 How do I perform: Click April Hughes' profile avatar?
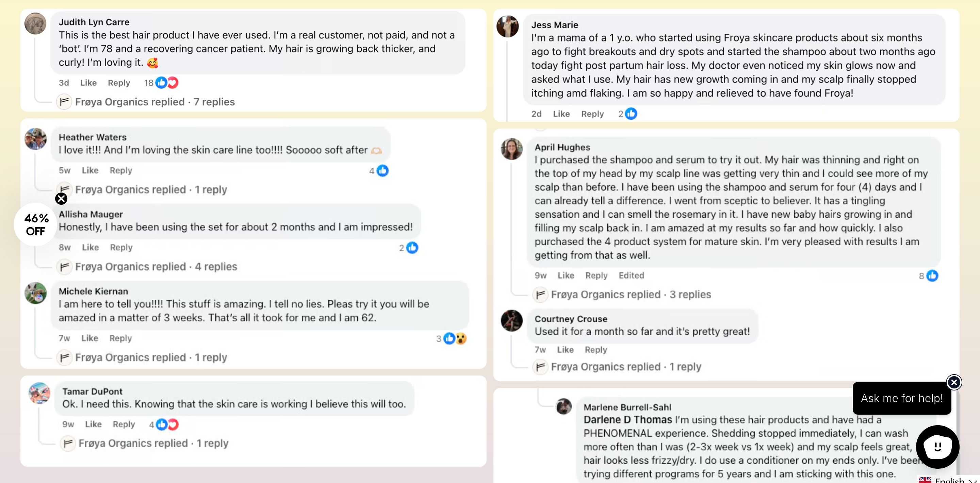coord(511,149)
